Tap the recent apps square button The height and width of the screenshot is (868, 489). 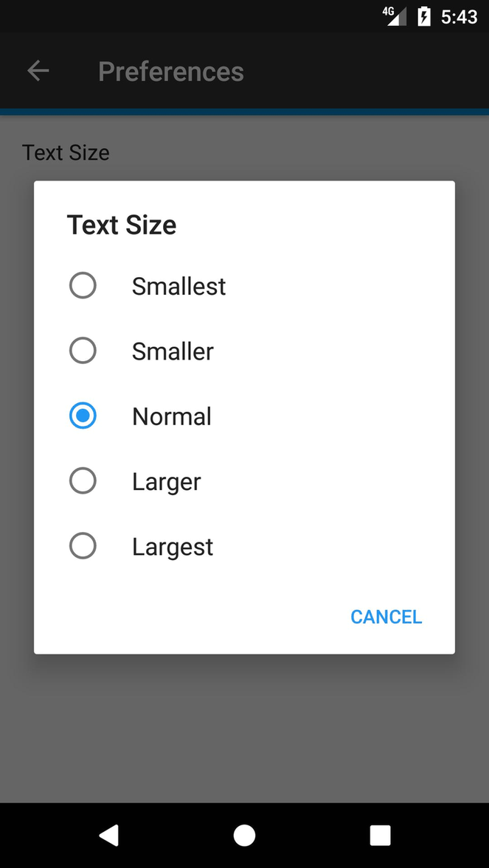pos(380,835)
